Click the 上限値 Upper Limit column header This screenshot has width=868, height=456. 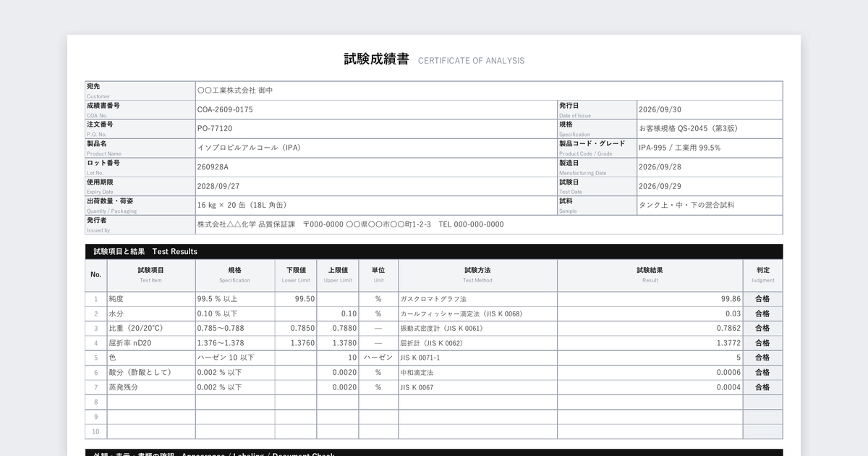[338, 275]
